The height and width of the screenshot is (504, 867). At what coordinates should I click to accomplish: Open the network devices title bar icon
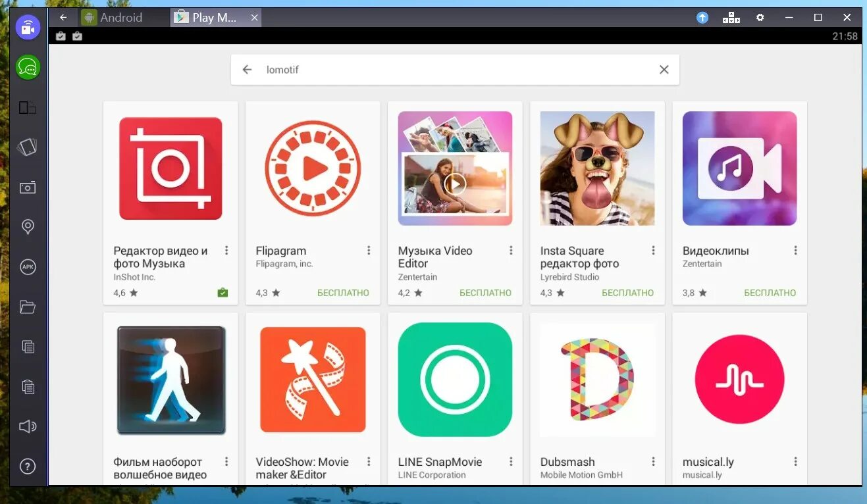pos(731,18)
